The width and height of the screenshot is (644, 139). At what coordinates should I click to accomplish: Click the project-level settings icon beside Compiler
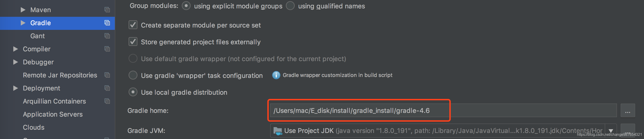[107, 49]
